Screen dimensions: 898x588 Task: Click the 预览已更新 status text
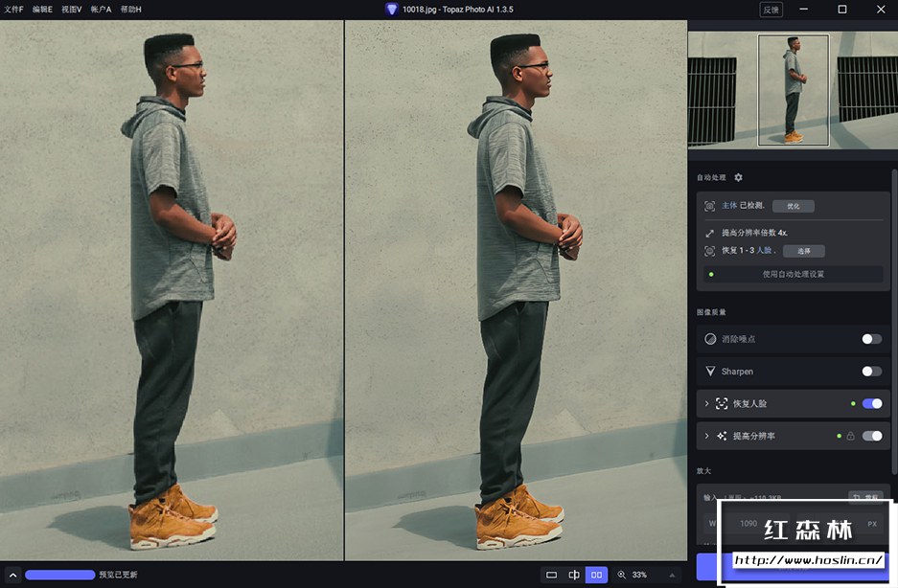point(118,575)
